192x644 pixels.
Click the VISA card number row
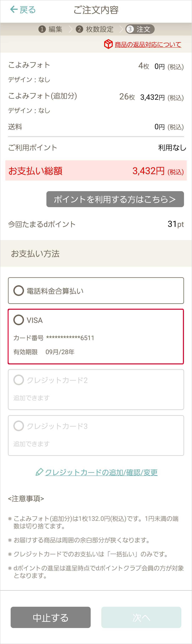point(54,338)
